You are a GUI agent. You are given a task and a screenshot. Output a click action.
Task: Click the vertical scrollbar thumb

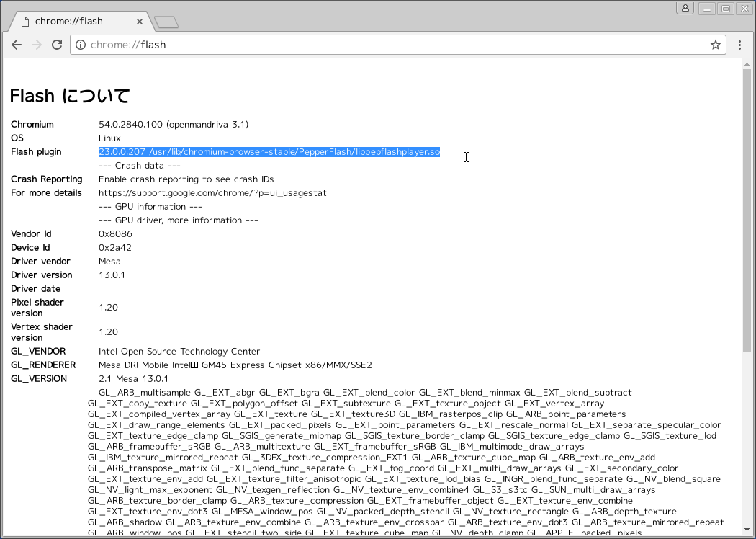[747, 210]
